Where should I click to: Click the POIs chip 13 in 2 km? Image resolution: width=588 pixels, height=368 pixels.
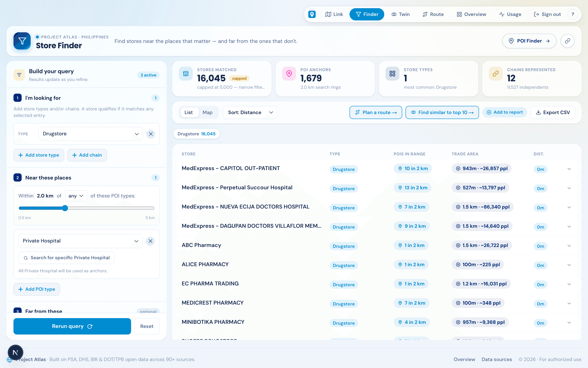coord(412,188)
